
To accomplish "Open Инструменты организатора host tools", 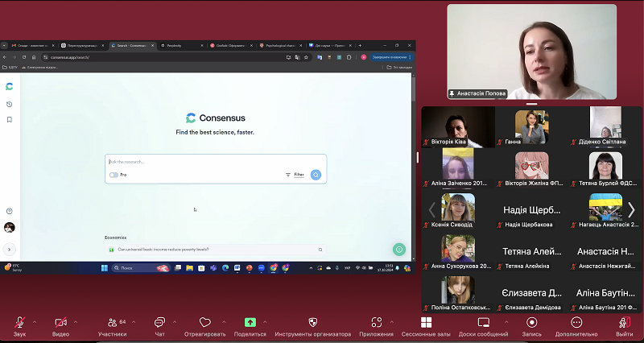I will pyautogui.click(x=313, y=327).
